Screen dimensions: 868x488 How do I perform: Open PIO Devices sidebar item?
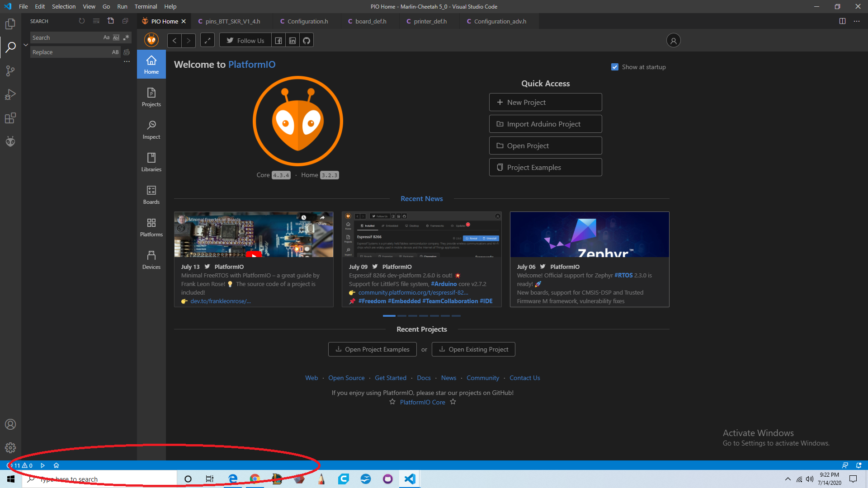(151, 260)
